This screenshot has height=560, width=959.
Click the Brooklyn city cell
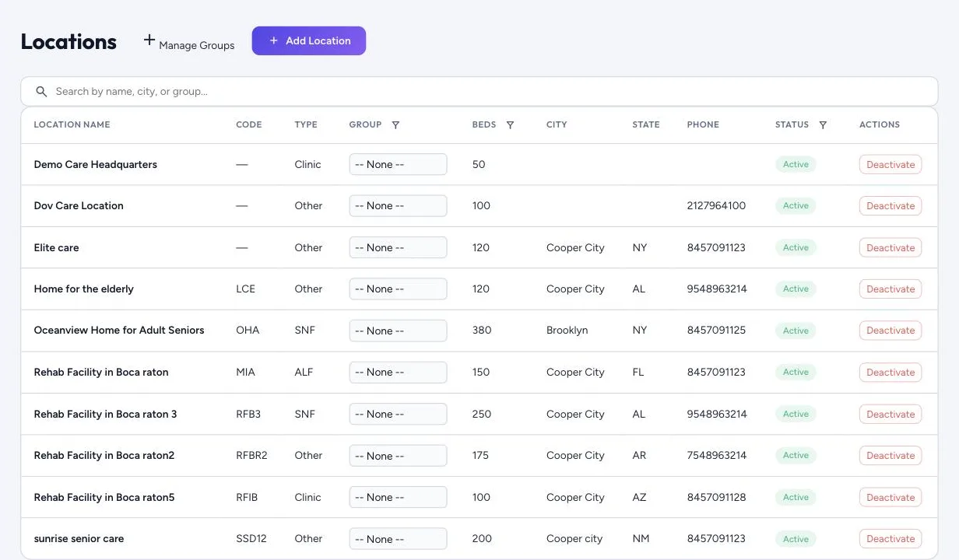coord(567,331)
